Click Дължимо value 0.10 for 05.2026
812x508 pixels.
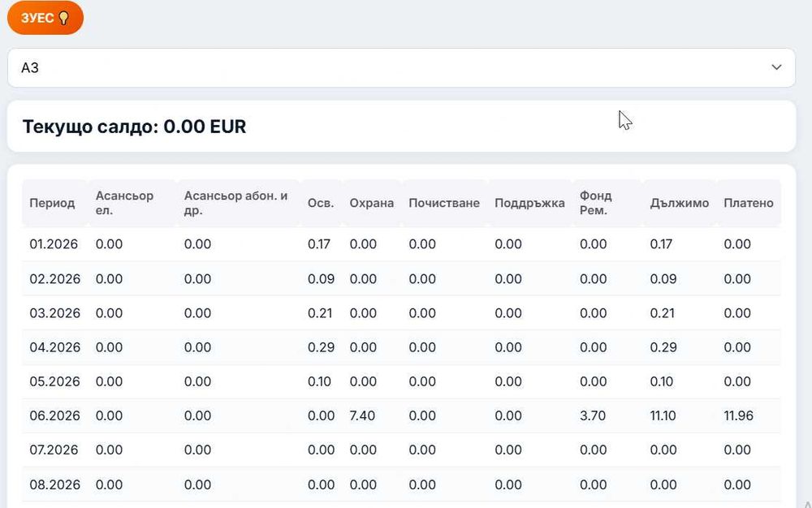[x=661, y=381]
